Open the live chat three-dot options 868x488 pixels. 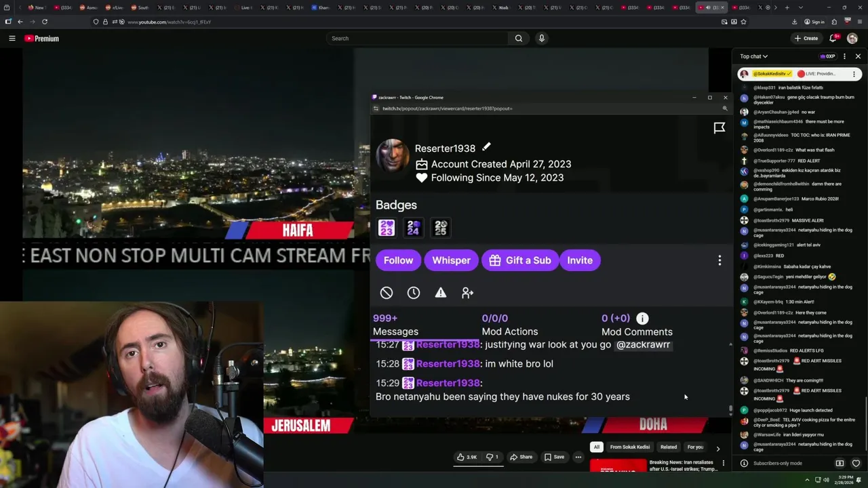point(845,56)
